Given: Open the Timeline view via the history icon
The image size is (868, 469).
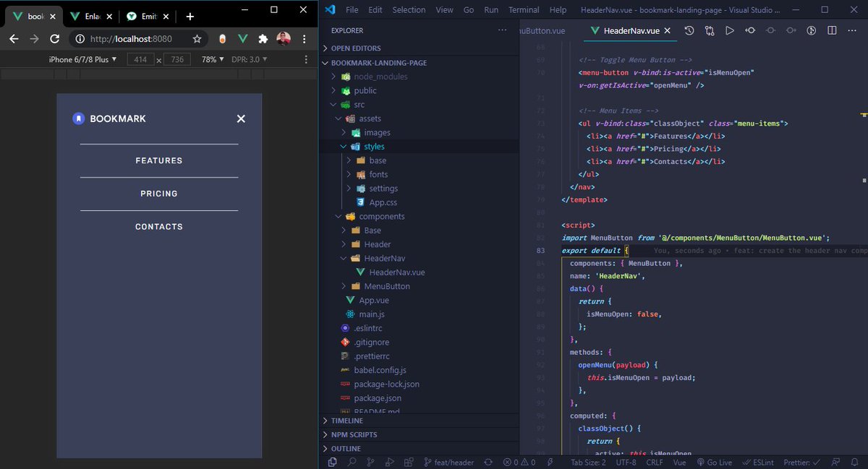Looking at the screenshot, I should [689, 30].
